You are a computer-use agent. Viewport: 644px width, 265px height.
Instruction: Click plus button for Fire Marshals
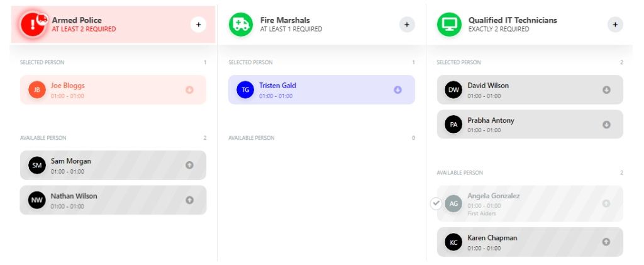tap(407, 25)
